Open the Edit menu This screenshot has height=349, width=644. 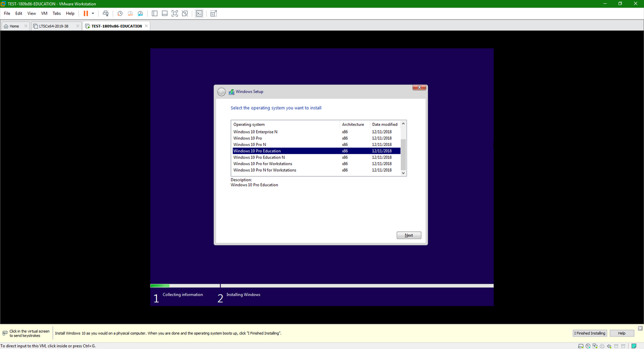pyautogui.click(x=19, y=14)
